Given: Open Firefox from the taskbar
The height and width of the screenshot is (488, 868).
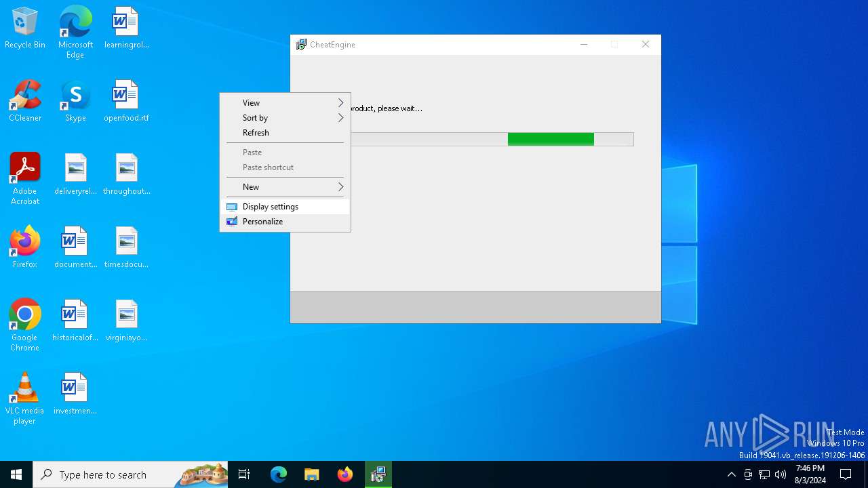Looking at the screenshot, I should 345,474.
